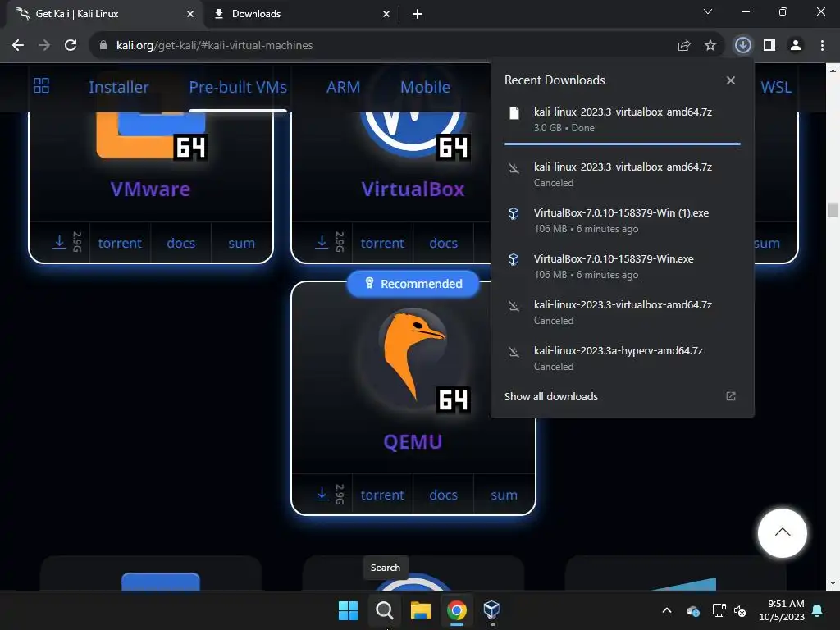Close the Downloads tab
Viewport: 840px width, 630px height.
point(386,14)
